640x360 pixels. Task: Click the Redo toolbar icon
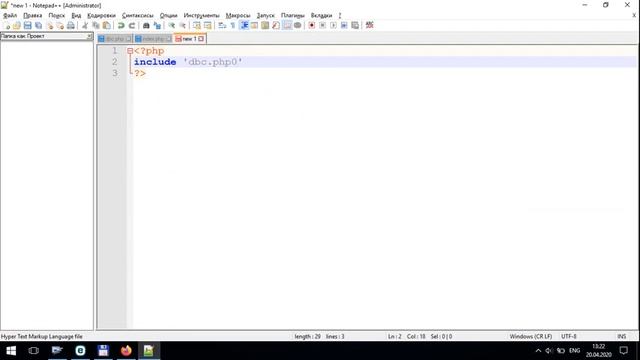coord(132,25)
